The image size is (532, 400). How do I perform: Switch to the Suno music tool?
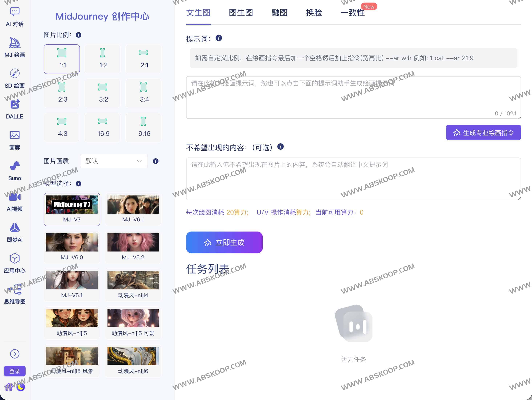14,171
